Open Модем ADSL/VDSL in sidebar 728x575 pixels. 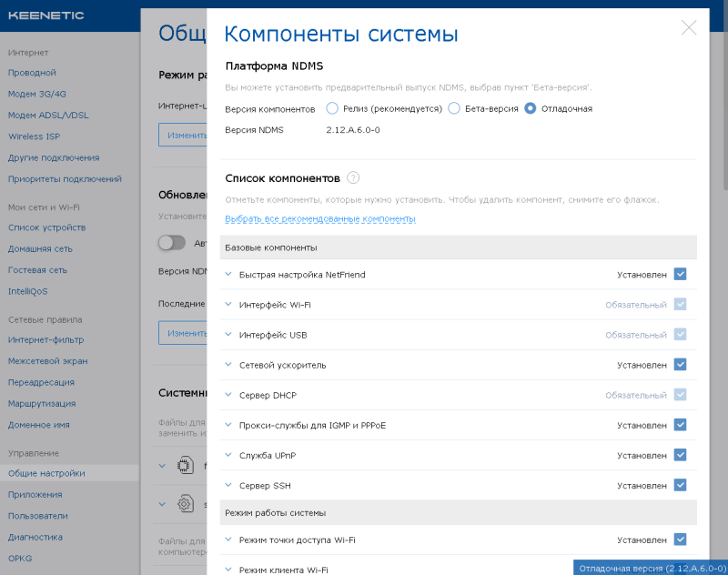[x=48, y=116]
